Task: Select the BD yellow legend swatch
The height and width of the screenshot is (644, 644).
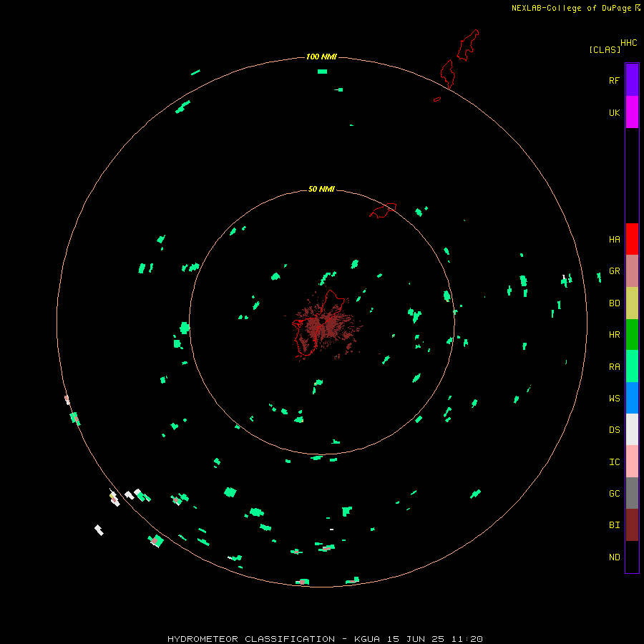Action: coord(632,303)
